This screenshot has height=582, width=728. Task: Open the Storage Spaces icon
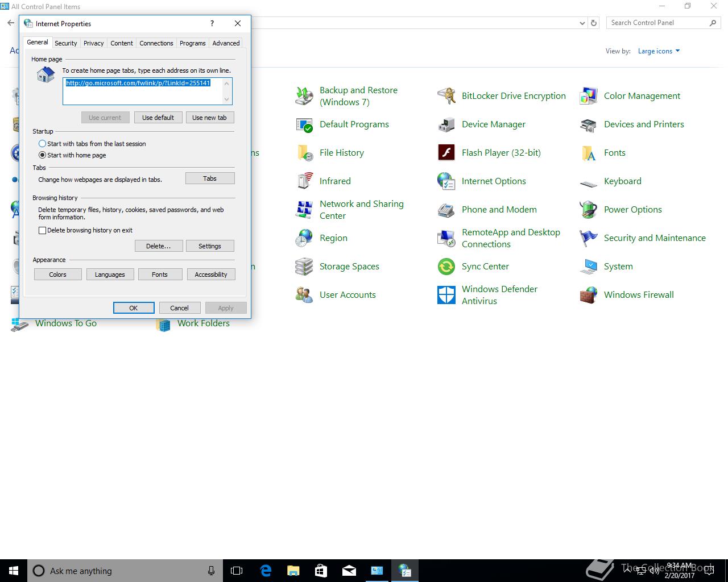[304, 267]
